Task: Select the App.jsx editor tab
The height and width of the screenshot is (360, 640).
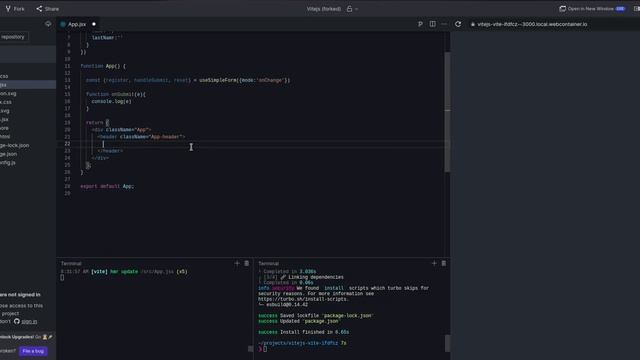Action: pyautogui.click(x=78, y=24)
